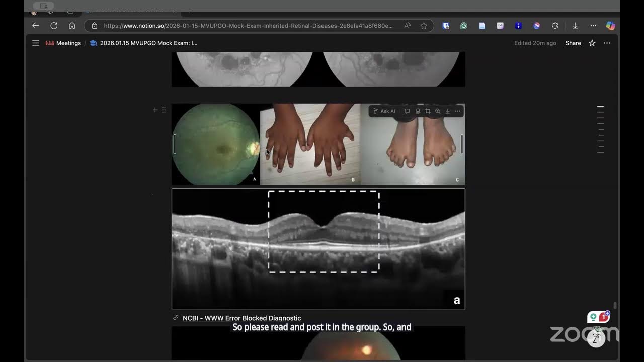Open the pink-white square extension icon
The width and height of the screenshot is (644, 362).
pos(500,26)
